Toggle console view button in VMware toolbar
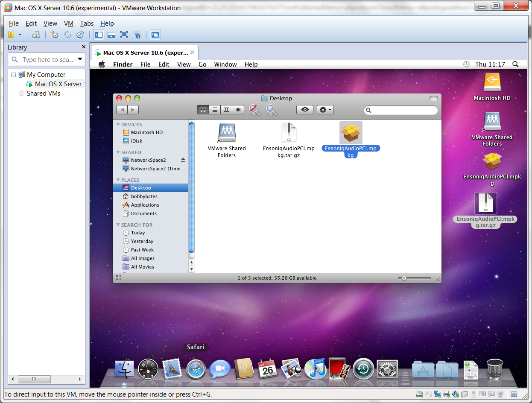Screen dimensions: 532x403 click(x=155, y=35)
